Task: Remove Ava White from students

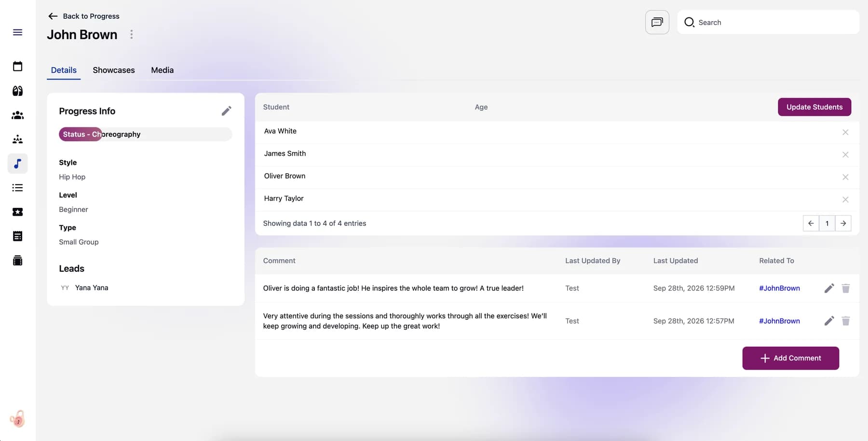Action: click(x=845, y=132)
